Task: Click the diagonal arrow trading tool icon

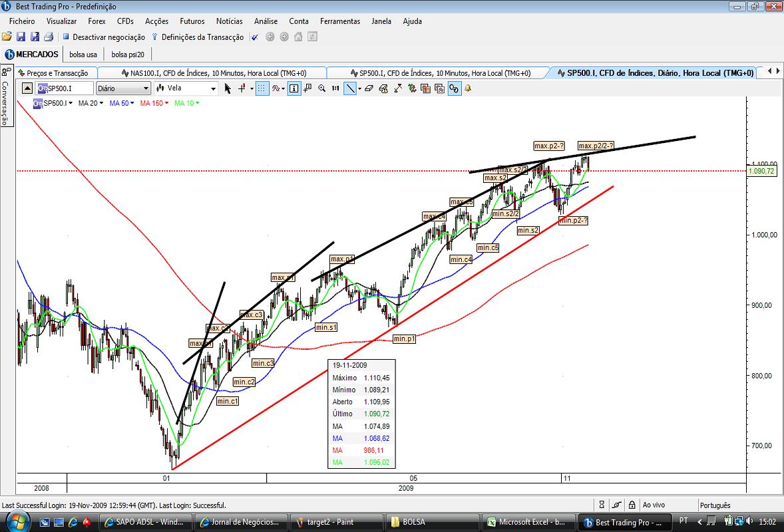Action: 398,88
